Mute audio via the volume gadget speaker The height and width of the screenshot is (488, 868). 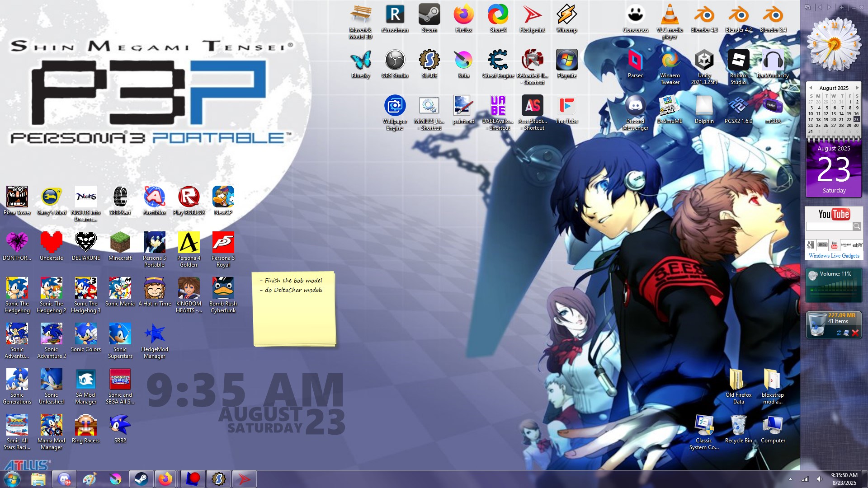(x=813, y=275)
